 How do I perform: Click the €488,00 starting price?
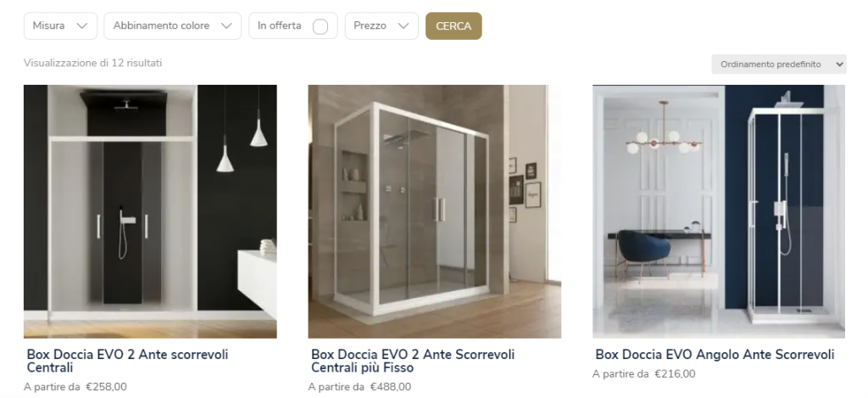391,387
